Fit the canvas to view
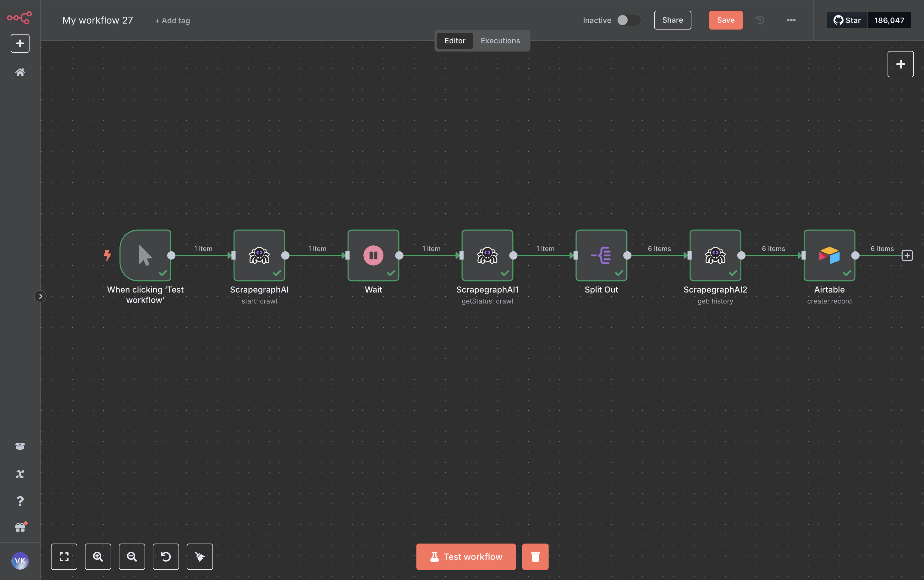Viewport: 924px width, 580px height. click(64, 557)
